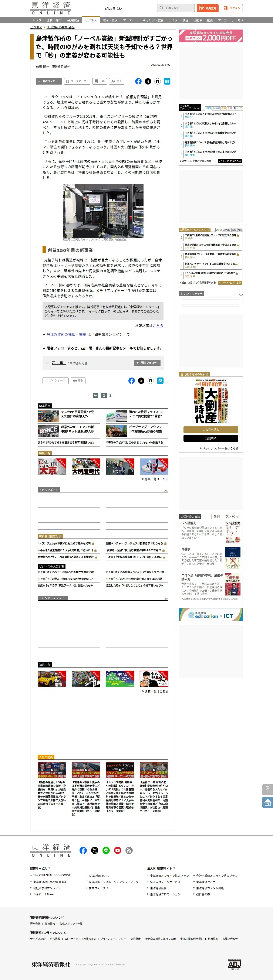Open 大倒産時代 magazine cover image
This screenshot has width=273, height=980.
click(211, 401)
